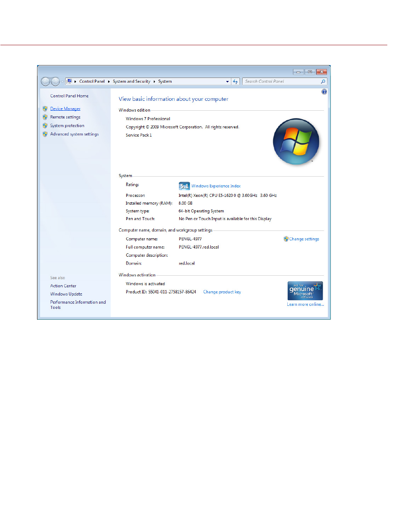411x532 pixels.
Task: Minimize the System window
Action: (x=298, y=72)
